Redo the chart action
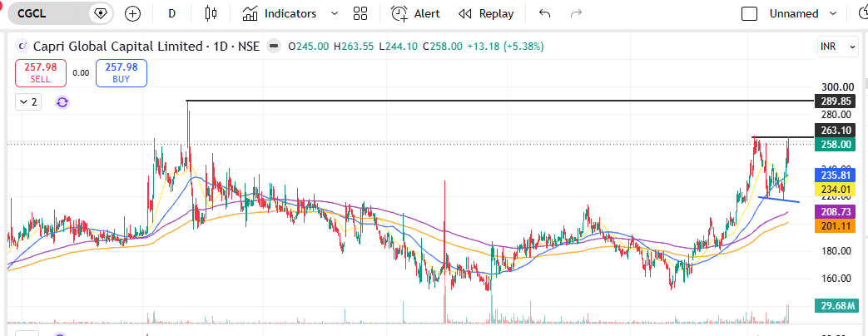 point(576,14)
